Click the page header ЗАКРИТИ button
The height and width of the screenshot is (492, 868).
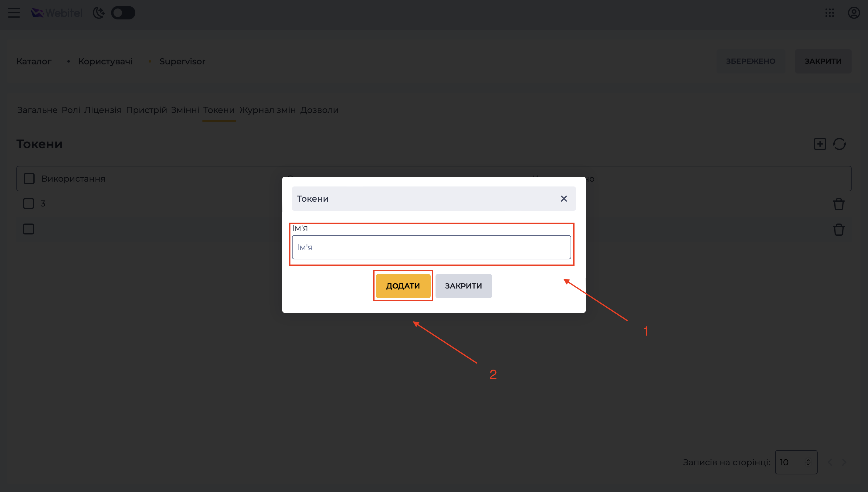[823, 61]
